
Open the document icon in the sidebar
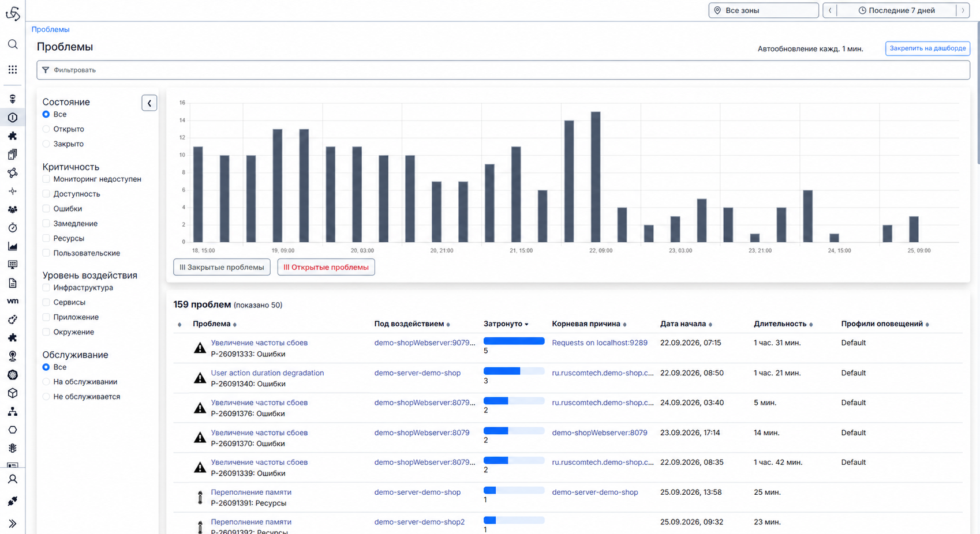tap(13, 283)
